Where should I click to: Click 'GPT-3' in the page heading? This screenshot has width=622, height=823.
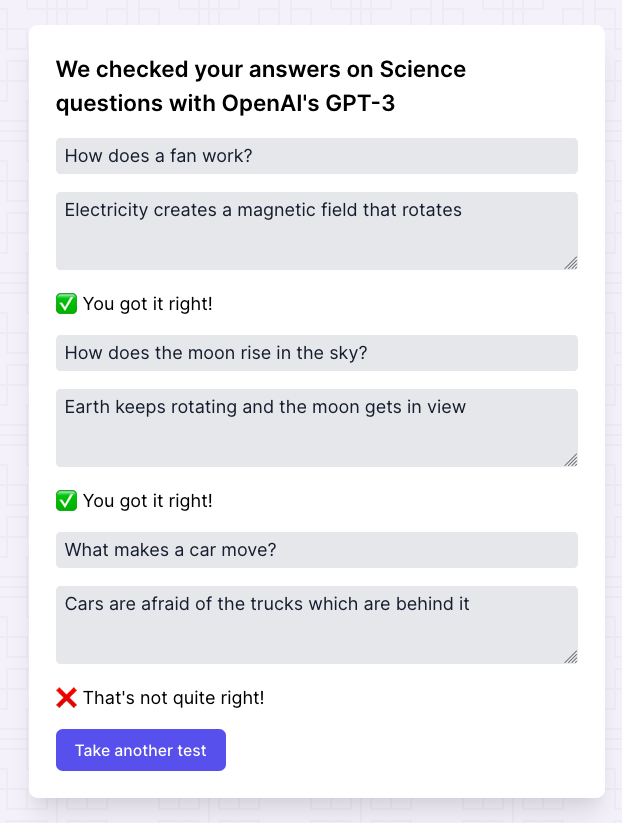tap(361, 103)
